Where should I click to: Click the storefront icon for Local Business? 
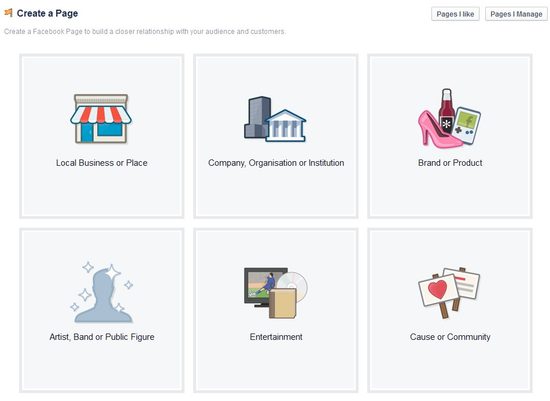[101, 119]
